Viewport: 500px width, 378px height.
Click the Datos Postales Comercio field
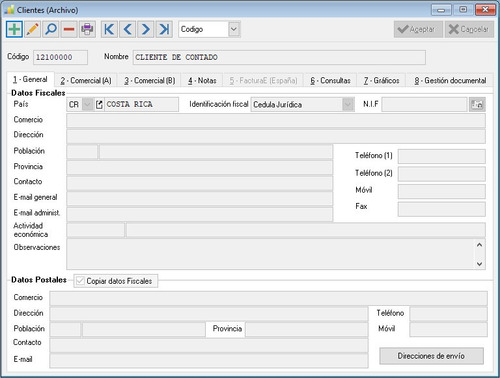(268, 298)
